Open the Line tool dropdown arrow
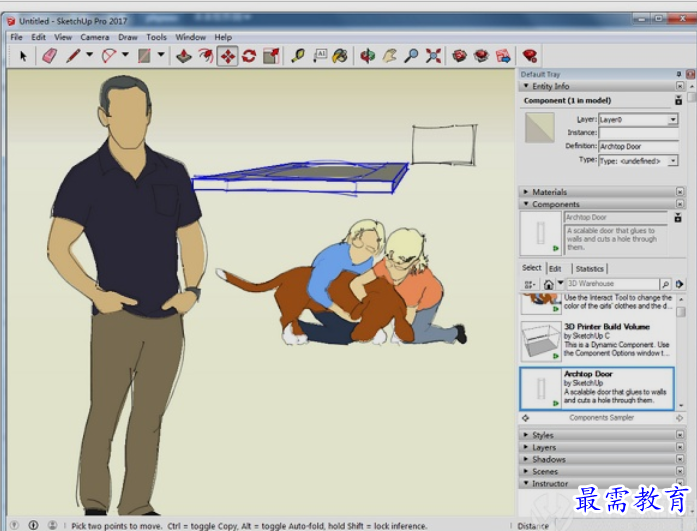The image size is (697, 531). (89, 55)
